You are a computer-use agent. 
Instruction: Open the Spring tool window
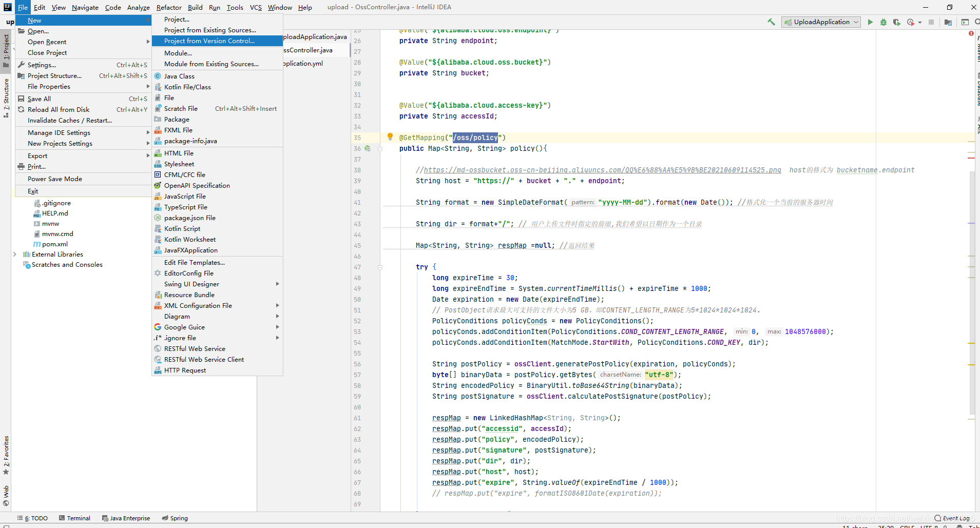pyautogui.click(x=175, y=518)
